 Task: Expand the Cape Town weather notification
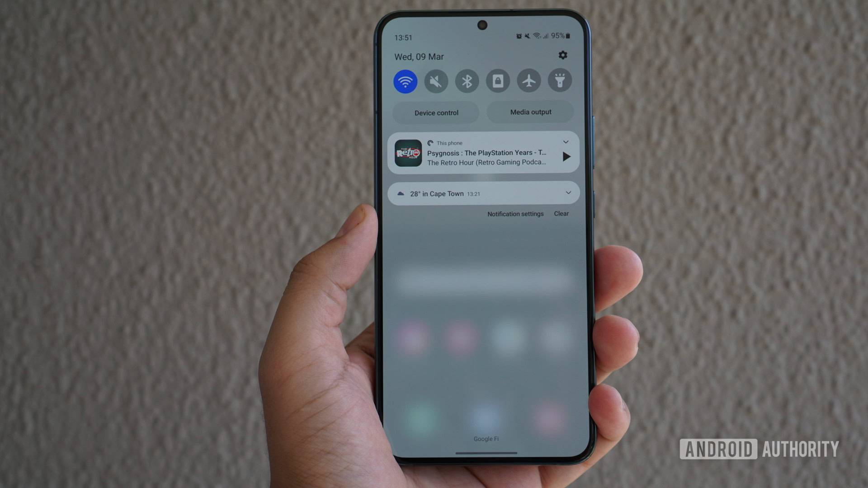tap(567, 192)
